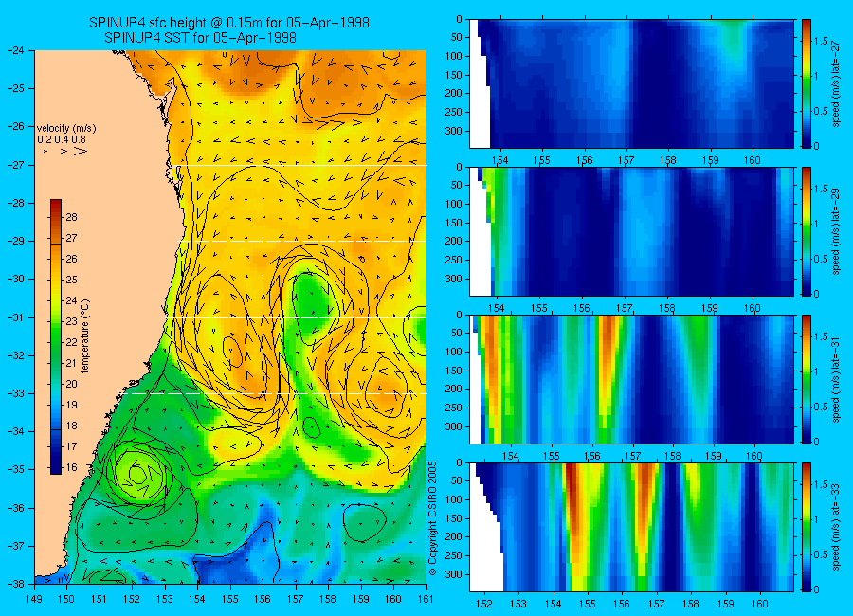The width and height of the screenshot is (853, 616).
Task: Click the 'velocity (m/s)' legend label
Action: tap(66, 129)
